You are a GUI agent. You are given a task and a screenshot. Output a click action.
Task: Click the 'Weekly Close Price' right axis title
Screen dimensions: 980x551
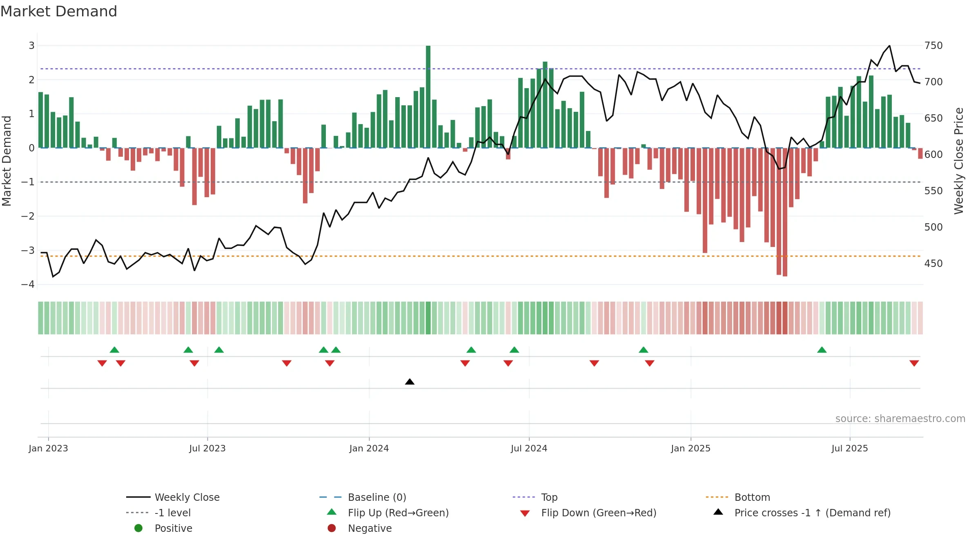[x=959, y=161]
